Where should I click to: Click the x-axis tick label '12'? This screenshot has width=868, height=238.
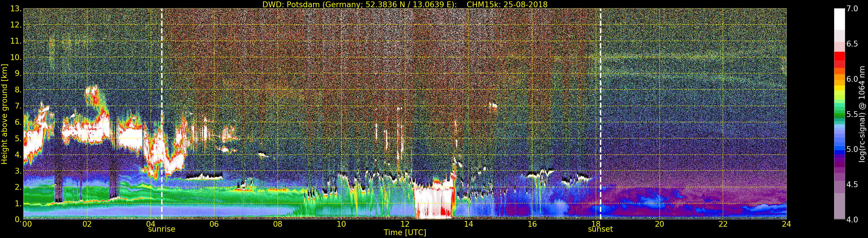coord(405,224)
